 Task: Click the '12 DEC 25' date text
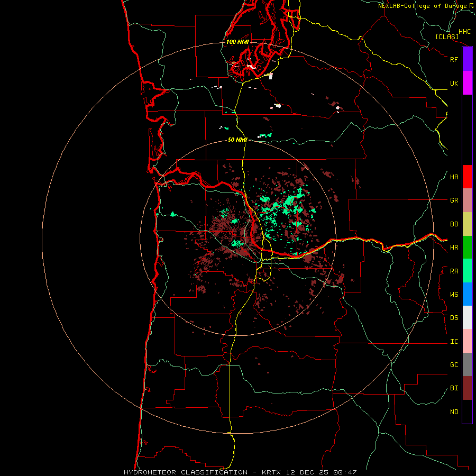307,472
